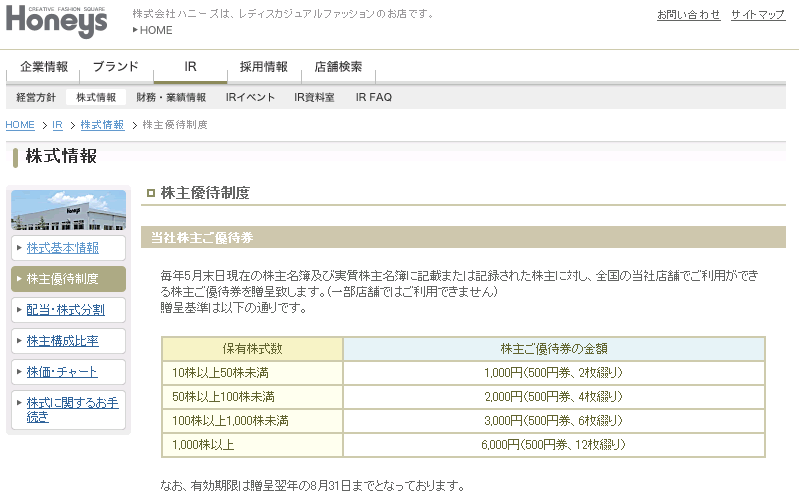Select the 企業情報 tab
Screen dimensions: 799x499
[43, 67]
